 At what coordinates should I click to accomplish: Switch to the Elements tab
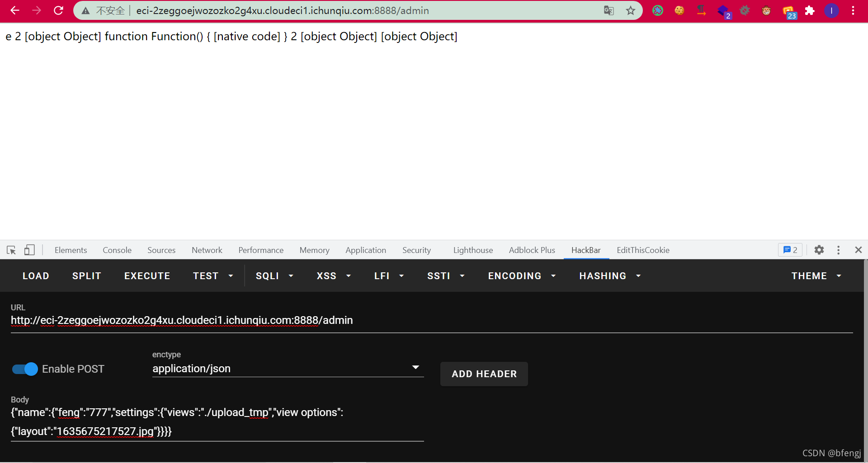(71, 250)
